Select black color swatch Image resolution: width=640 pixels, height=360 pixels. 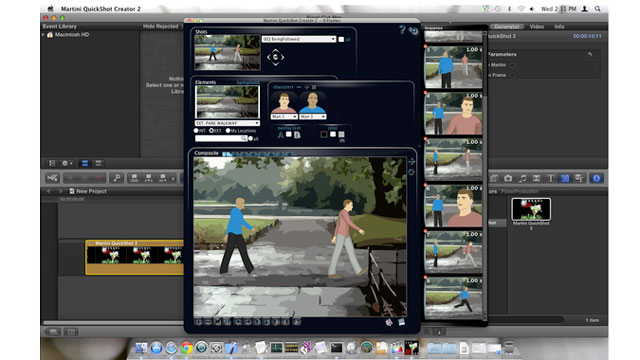coord(324,134)
